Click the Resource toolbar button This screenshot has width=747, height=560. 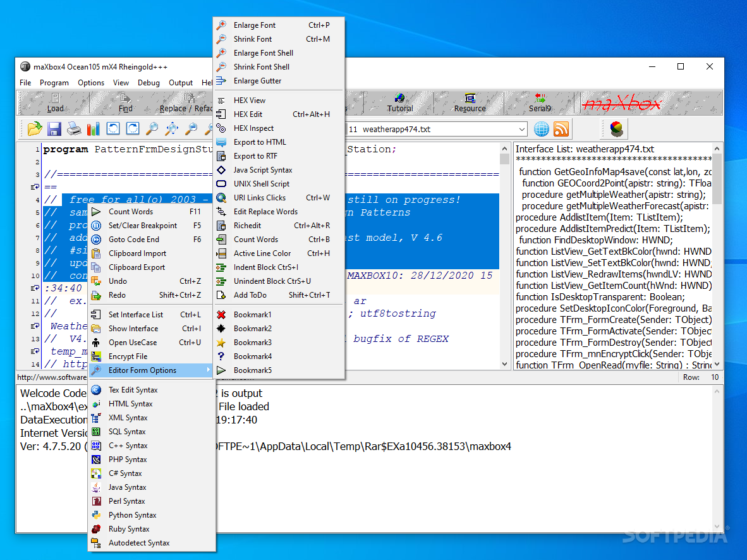click(x=470, y=102)
